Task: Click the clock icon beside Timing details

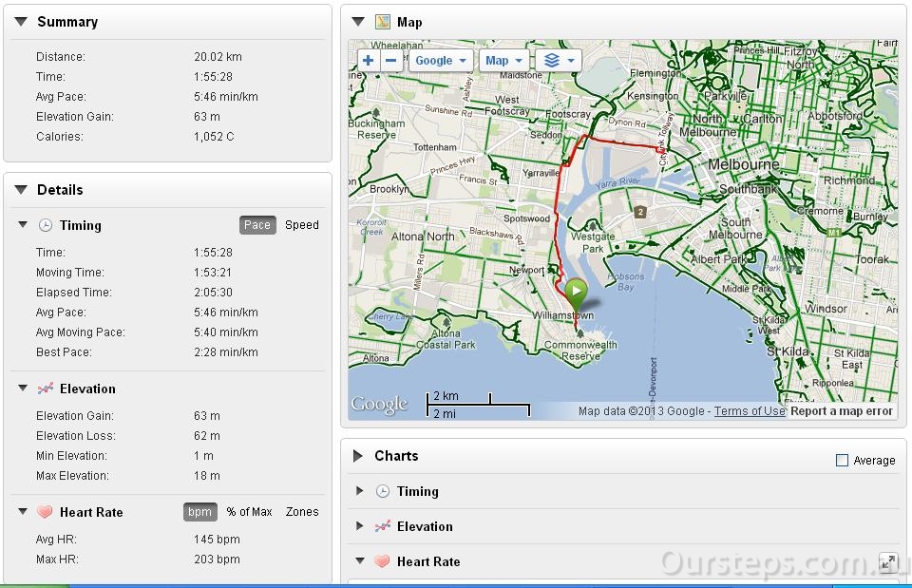Action: coord(46,225)
